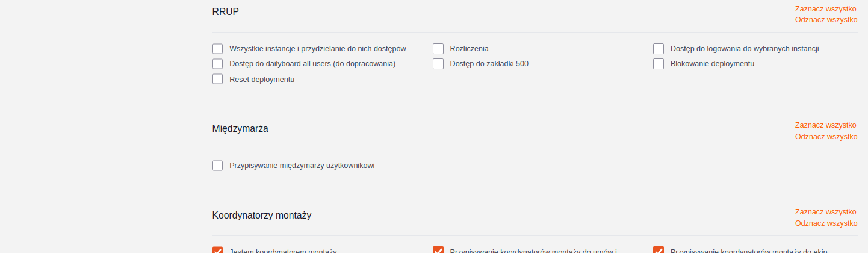Tick the 'Rozliczenia' checkbox
The image size is (868, 253).
pyautogui.click(x=438, y=49)
